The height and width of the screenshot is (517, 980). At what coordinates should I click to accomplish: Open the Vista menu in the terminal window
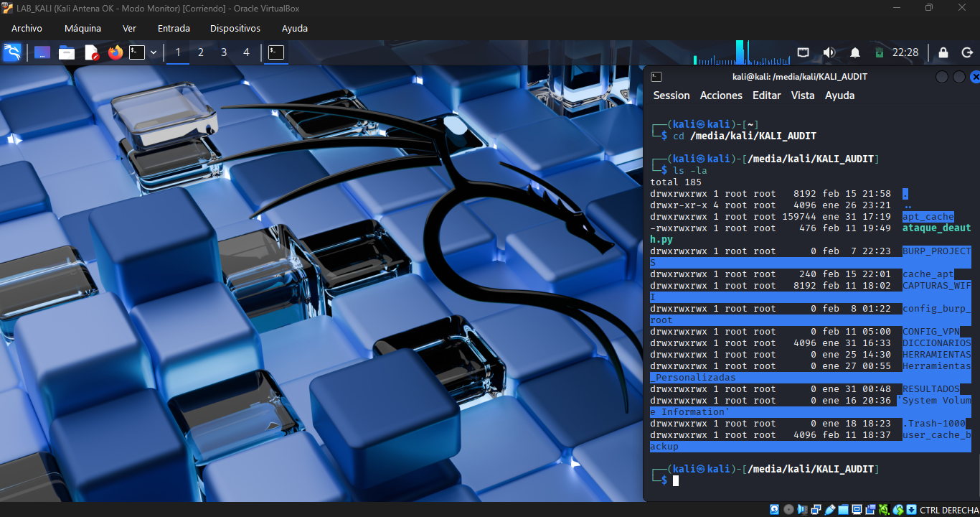point(803,95)
